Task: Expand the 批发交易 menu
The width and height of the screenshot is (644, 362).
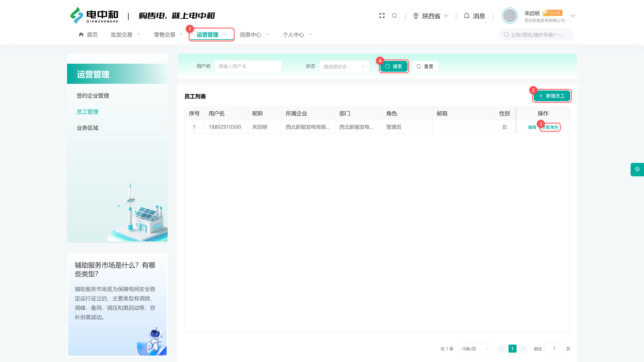Action: point(125,35)
